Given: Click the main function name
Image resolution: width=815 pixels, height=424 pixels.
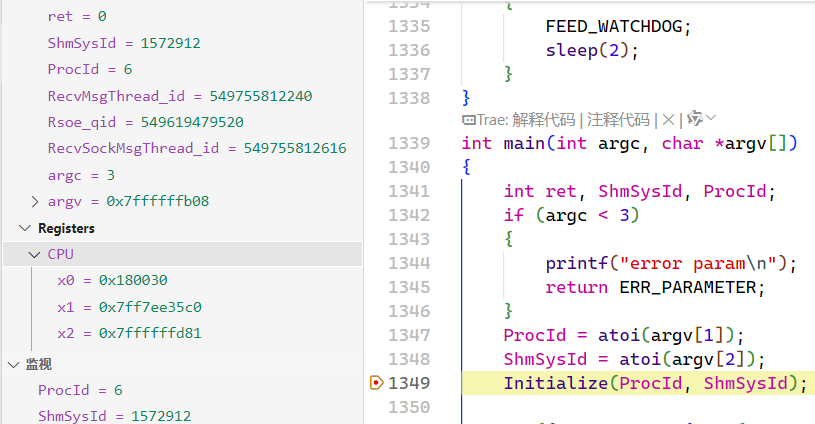Looking at the screenshot, I should [x=524, y=143].
